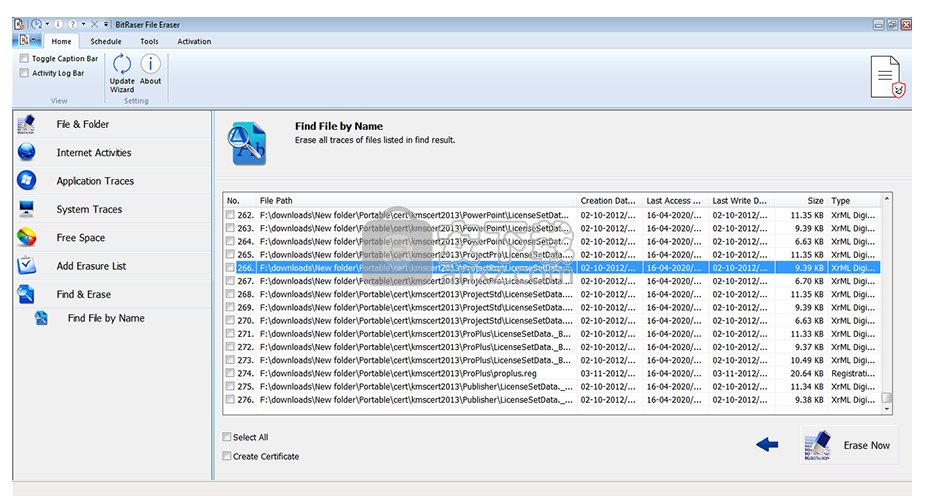Expand Find & Erase section

[x=113, y=294]
